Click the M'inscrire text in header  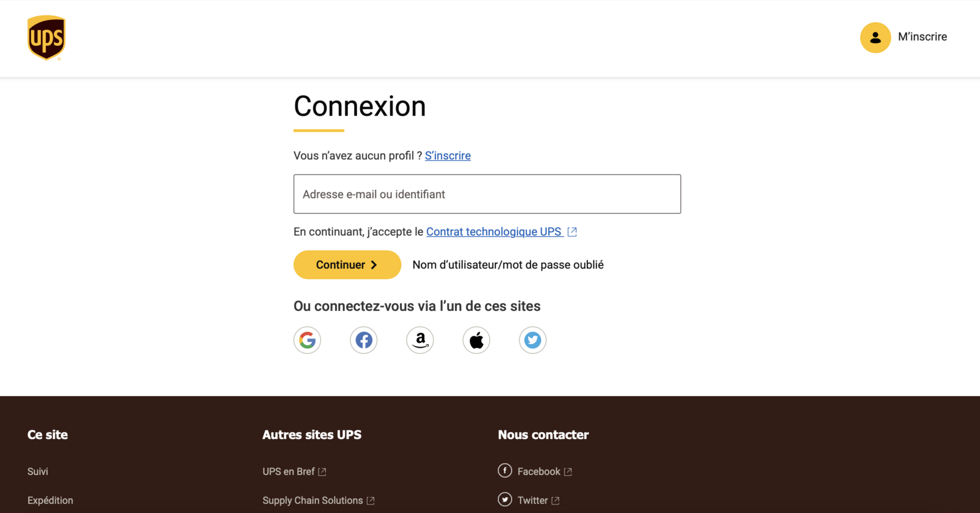click(922, 37)
